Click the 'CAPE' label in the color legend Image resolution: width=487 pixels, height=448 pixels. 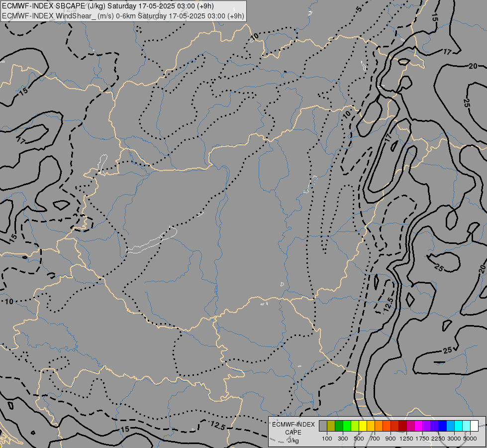click(x=293, y=433)
